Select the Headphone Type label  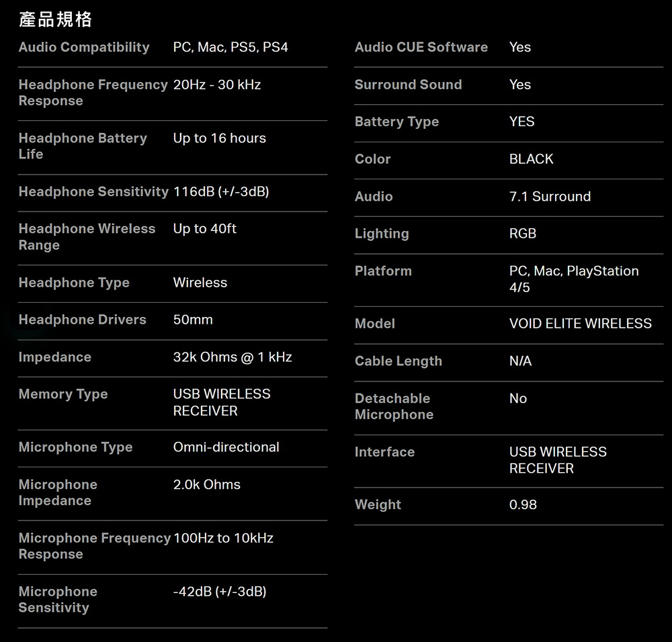[x=74, y=283]
